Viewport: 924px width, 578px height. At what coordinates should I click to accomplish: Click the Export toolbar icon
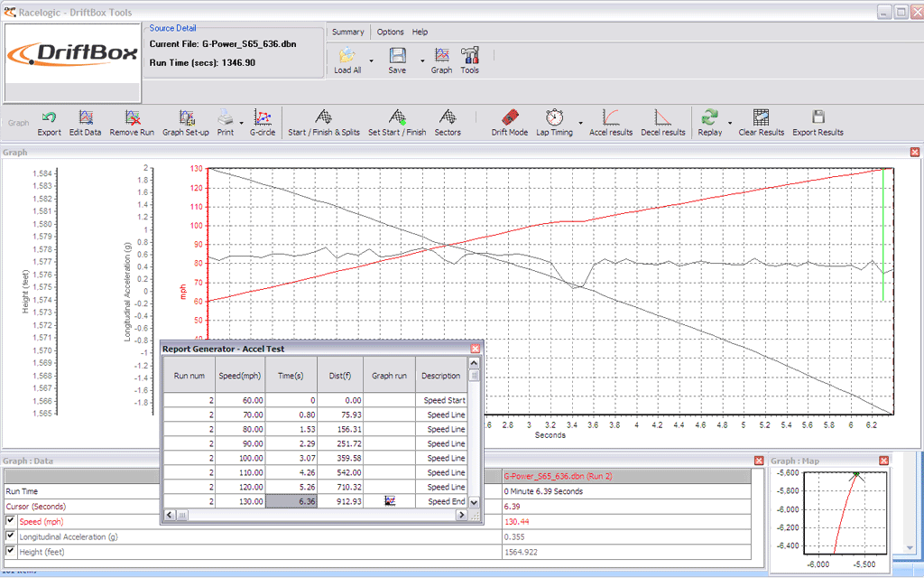(49, 117)
